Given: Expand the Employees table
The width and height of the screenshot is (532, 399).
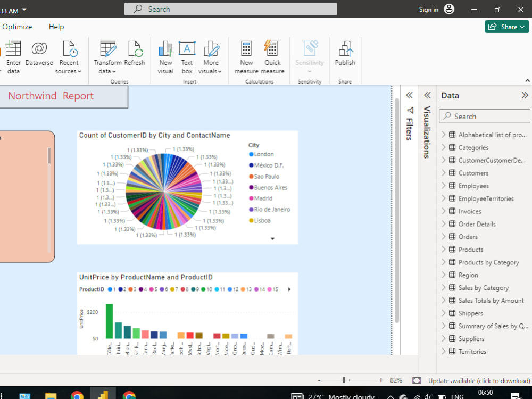Looking at the screenshot, I should pyautogui.click(x=444, y=186).
